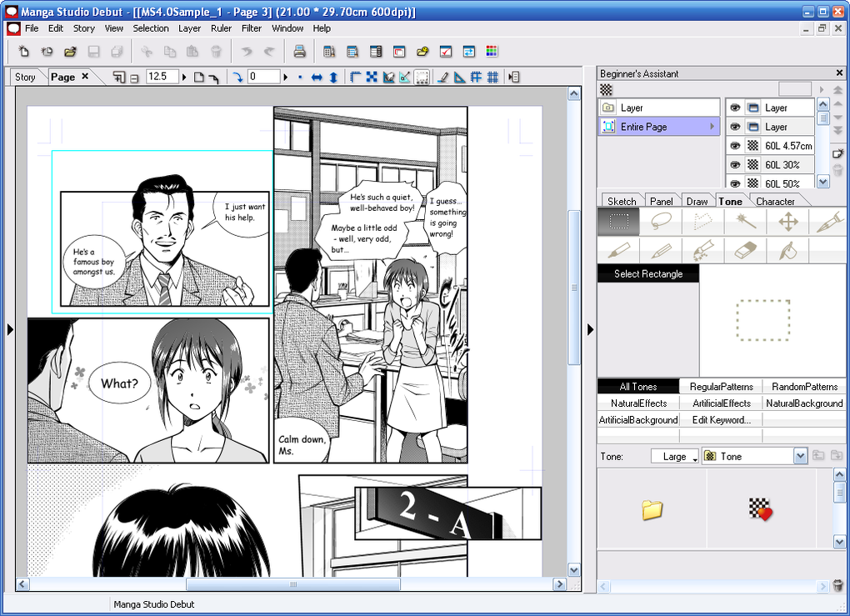
Task: Select the Pencil tool
Action: point(661,250)
